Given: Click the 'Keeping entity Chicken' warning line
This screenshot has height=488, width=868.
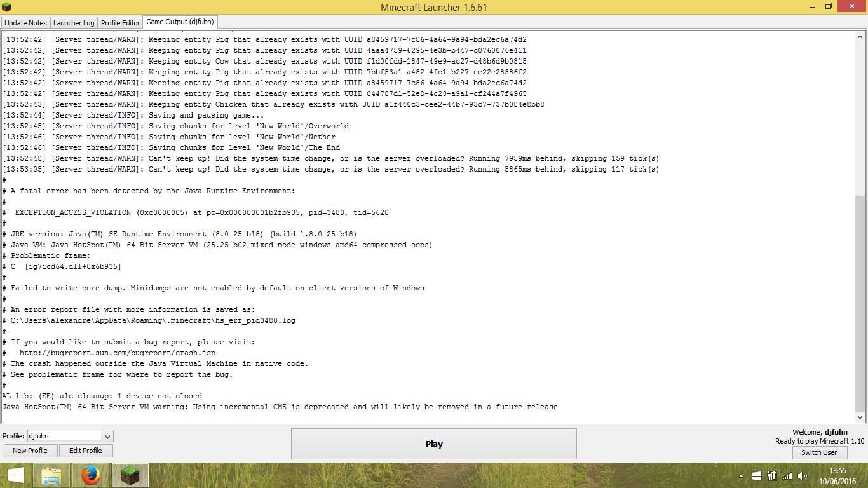Looking at the screenshot, I should point(273,104).
